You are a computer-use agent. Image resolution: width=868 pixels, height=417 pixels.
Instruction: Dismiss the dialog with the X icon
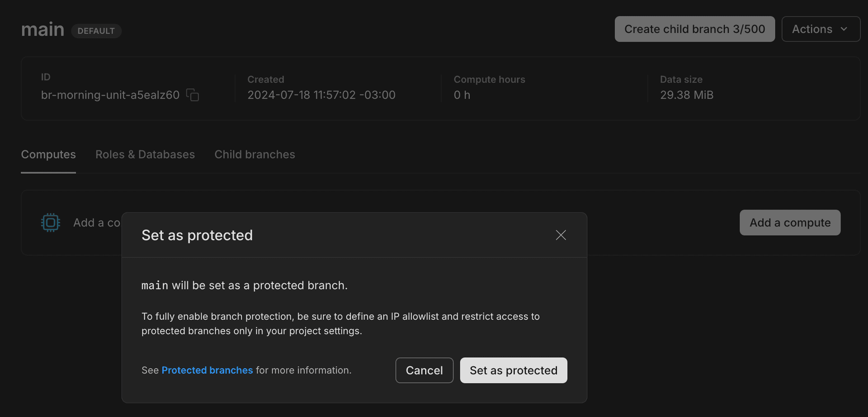tap(561, 235)
